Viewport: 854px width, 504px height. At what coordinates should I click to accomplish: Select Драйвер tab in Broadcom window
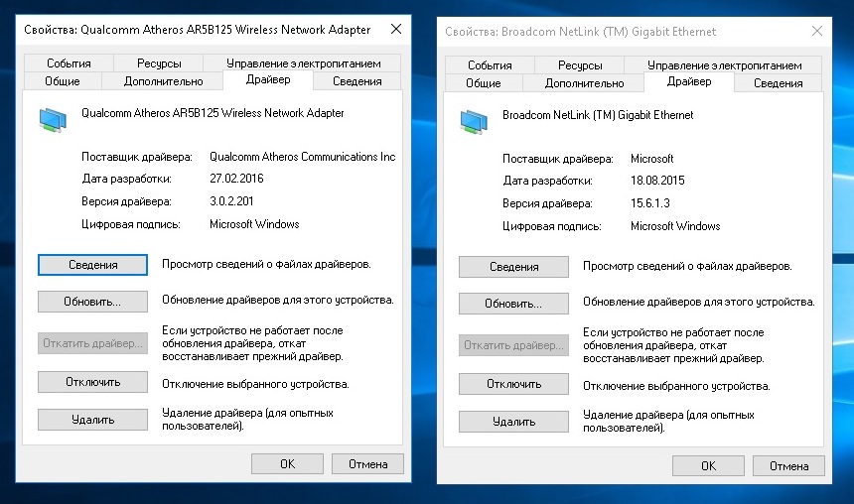click(x=689, y=81)
